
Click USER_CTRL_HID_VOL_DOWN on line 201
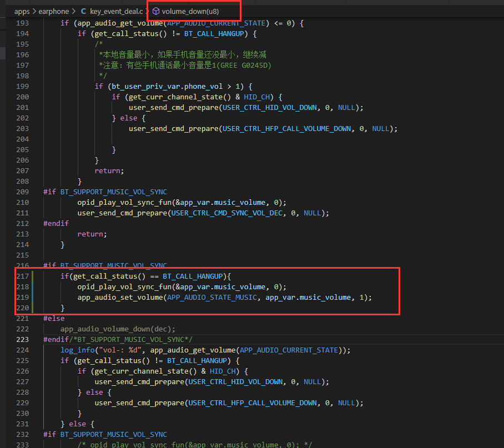click(x=270, y=108)
